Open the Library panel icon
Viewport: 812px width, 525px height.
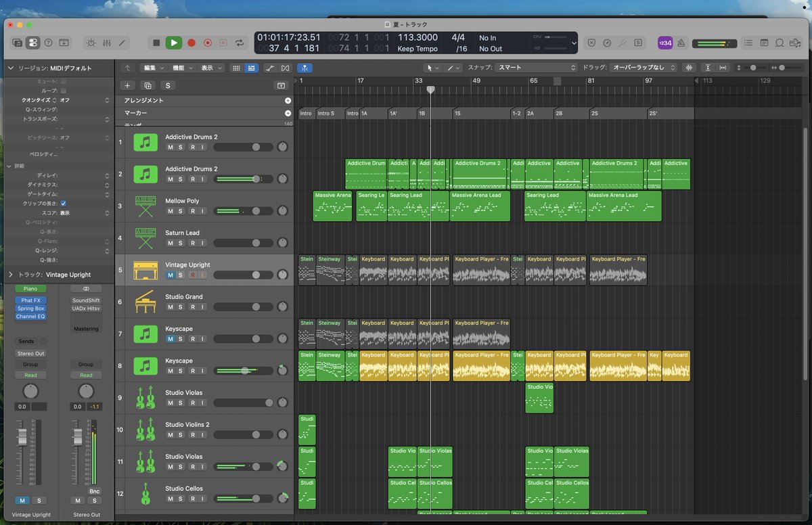[x=17, y=43]
